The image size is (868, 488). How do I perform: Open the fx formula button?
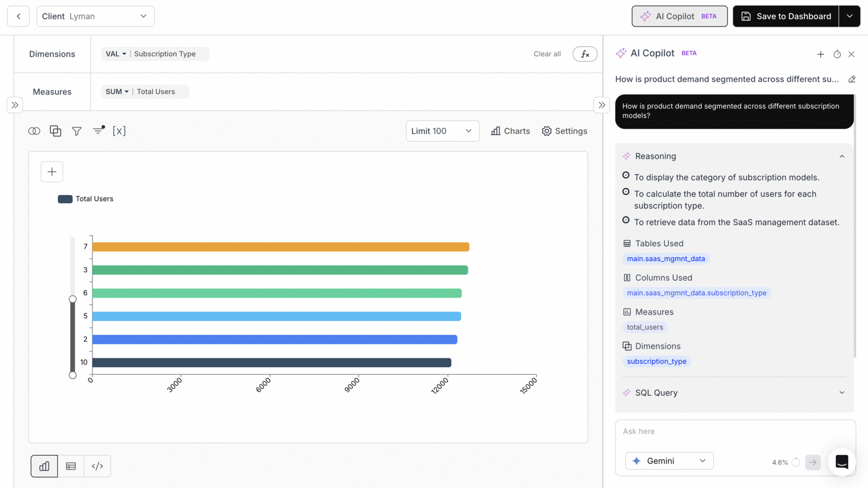click(585, 54)
